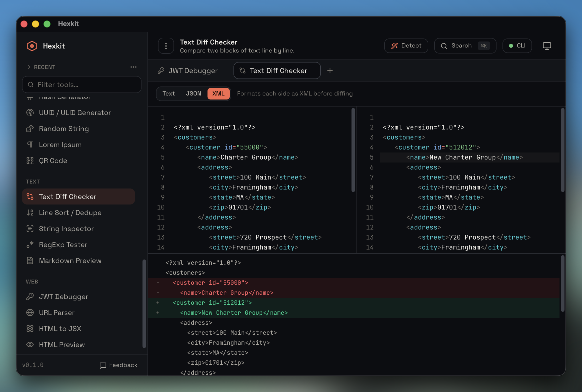Image resolution: width=582 pixels, height=392 pixels.
Task: Open the UUID / ULID Generator tool
Action: point(78,113)
